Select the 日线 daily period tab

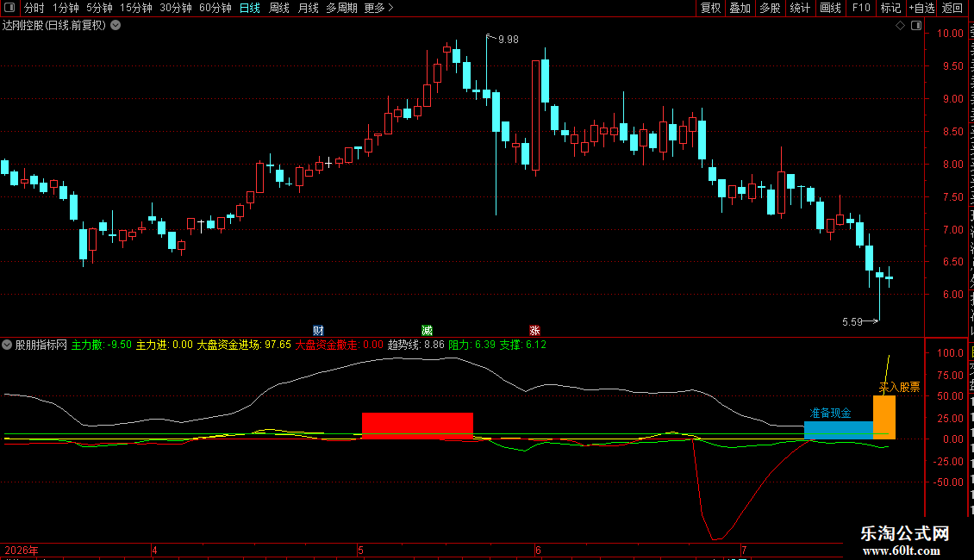coord(250,8)
